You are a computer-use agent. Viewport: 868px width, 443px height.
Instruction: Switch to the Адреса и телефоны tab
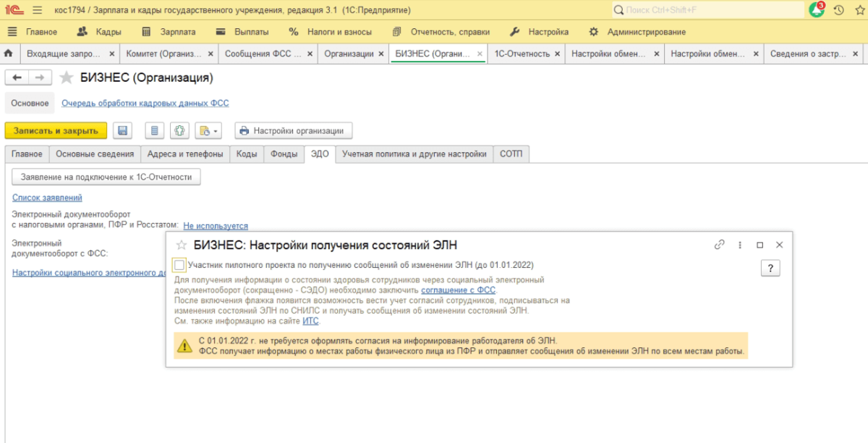(x=186, y=154)
